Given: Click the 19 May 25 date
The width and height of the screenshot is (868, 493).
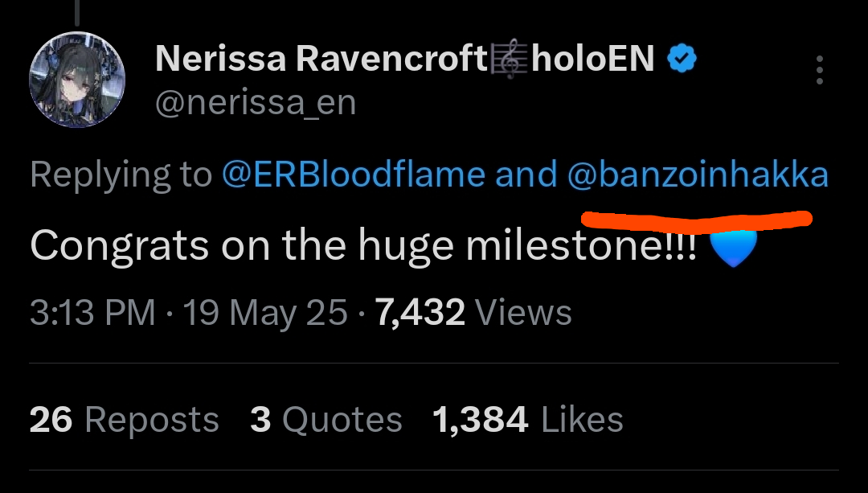Looking at the screenshot, I should [x=265, y=313].
